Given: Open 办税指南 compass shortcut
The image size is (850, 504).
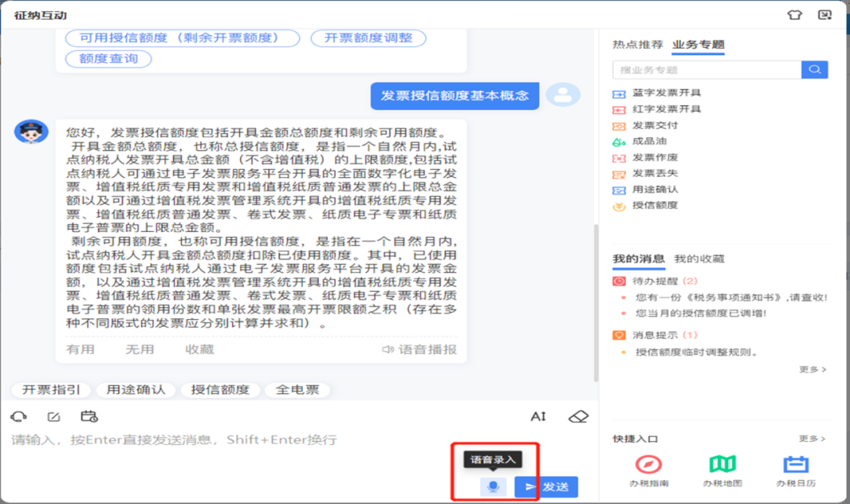Looking at the screenshot, I should coord(649,470).
